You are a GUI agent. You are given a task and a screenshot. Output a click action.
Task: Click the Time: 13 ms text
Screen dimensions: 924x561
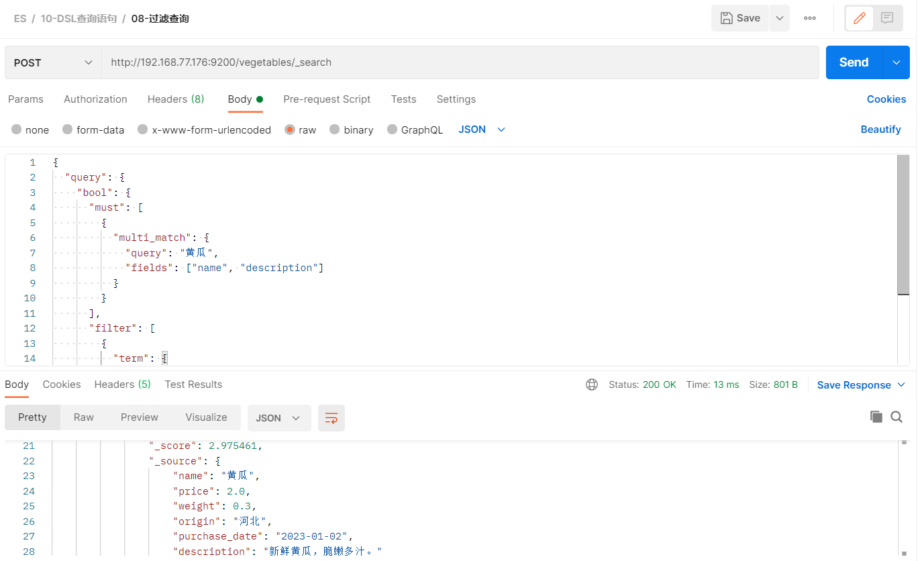pos(713,385)
